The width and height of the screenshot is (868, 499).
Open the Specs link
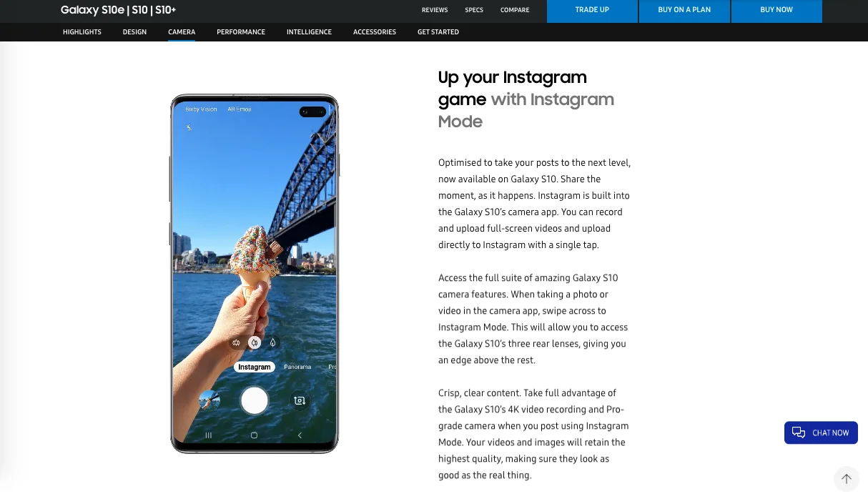pyautogui.click(x=474, y=10)
